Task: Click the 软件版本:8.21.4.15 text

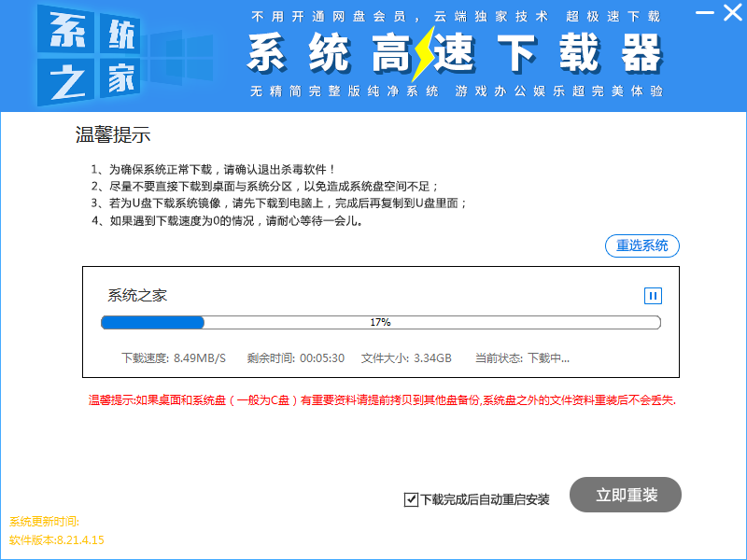Action: 57,540
